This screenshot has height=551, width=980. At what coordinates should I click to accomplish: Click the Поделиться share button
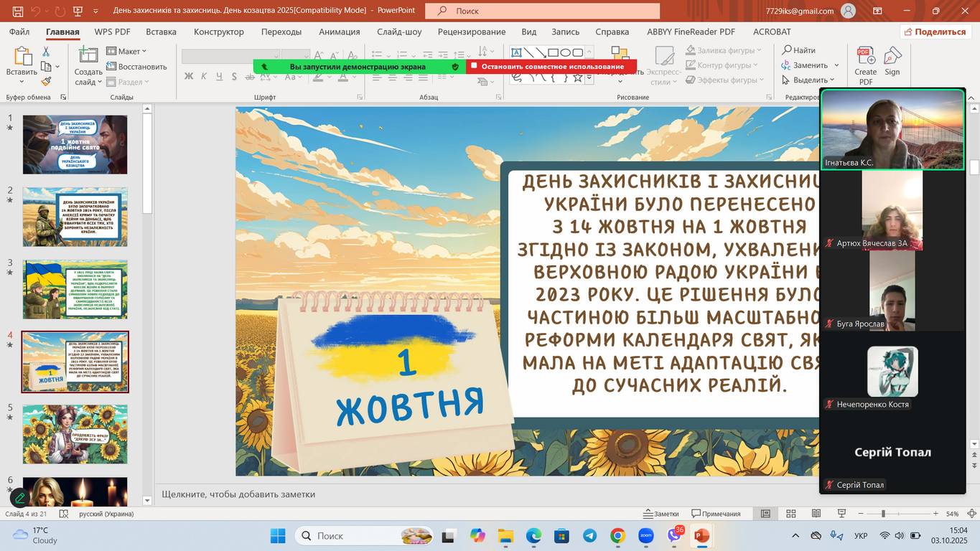[935, 32]
